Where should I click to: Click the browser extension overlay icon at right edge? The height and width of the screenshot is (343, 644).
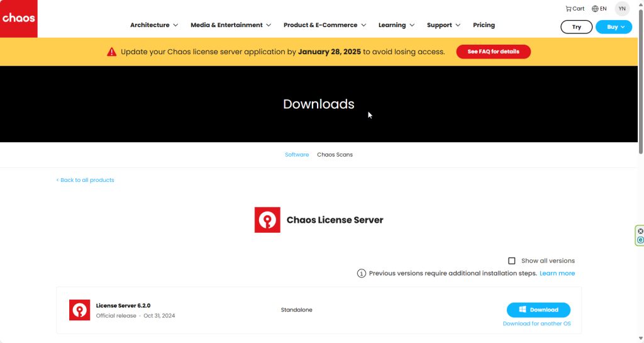pyautogui.click(x=640, y=235)
